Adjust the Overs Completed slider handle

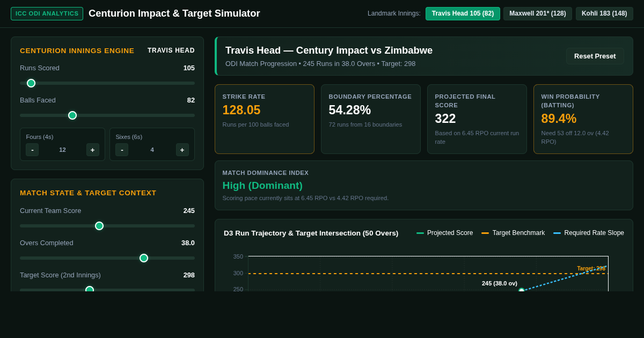(144, 258)
